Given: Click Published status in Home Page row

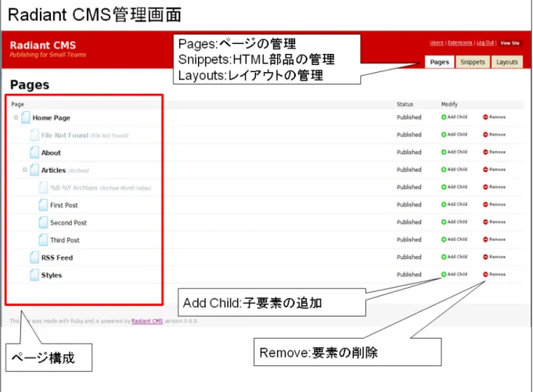Looking at the screenshot, I should click(409, 117).
